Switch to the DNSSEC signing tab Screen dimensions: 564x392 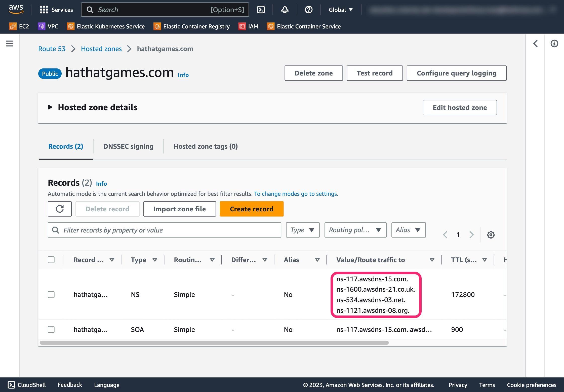coord(128,146)
